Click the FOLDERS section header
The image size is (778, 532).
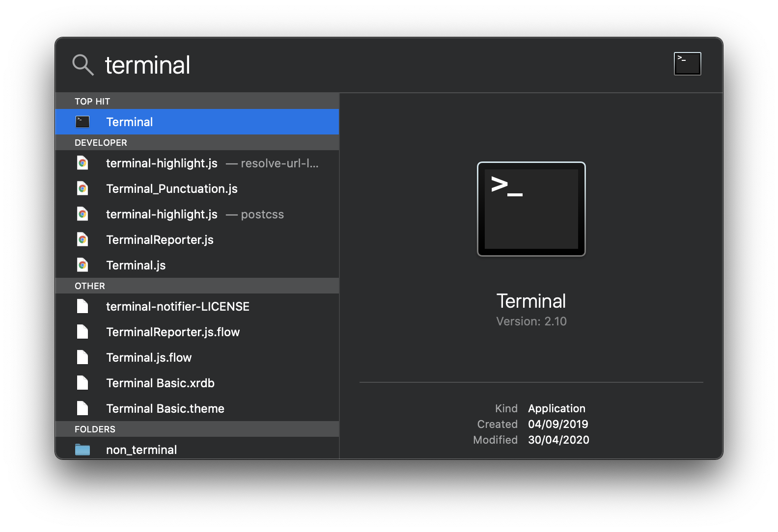click(197, 429)
